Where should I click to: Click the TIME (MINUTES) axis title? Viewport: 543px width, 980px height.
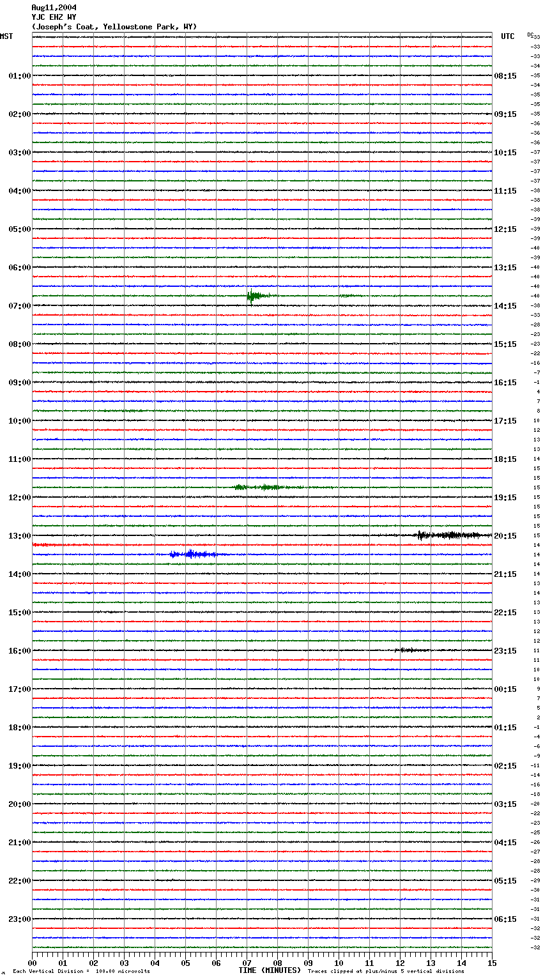click(x=270, y=970)
